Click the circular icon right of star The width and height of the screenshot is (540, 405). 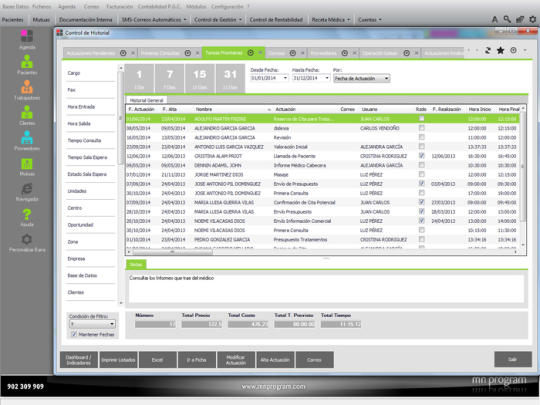click(513, 50)
